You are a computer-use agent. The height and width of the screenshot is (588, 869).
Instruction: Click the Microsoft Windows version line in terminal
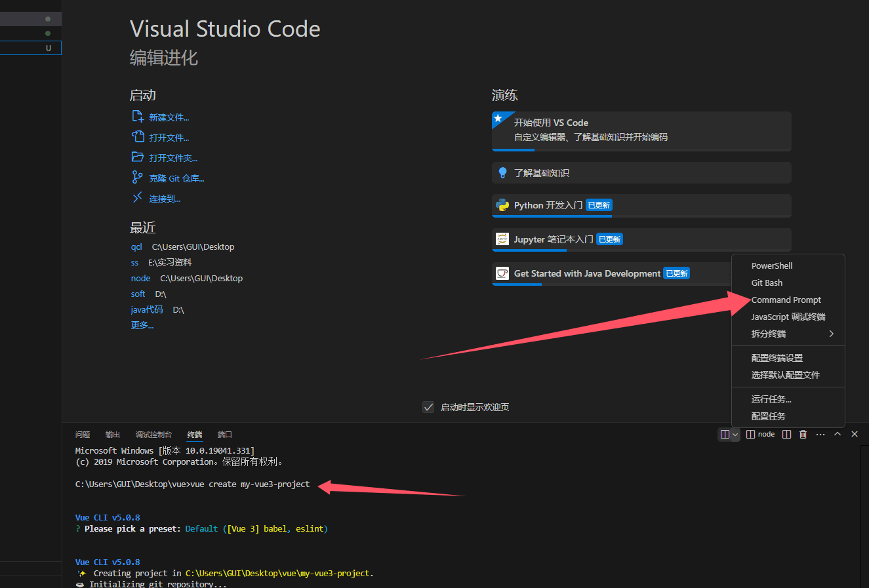pyautogui.click(x=165, y=451)
